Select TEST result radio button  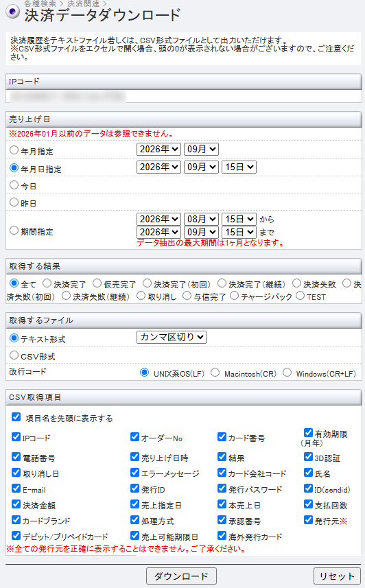click(x=300, y=296)
